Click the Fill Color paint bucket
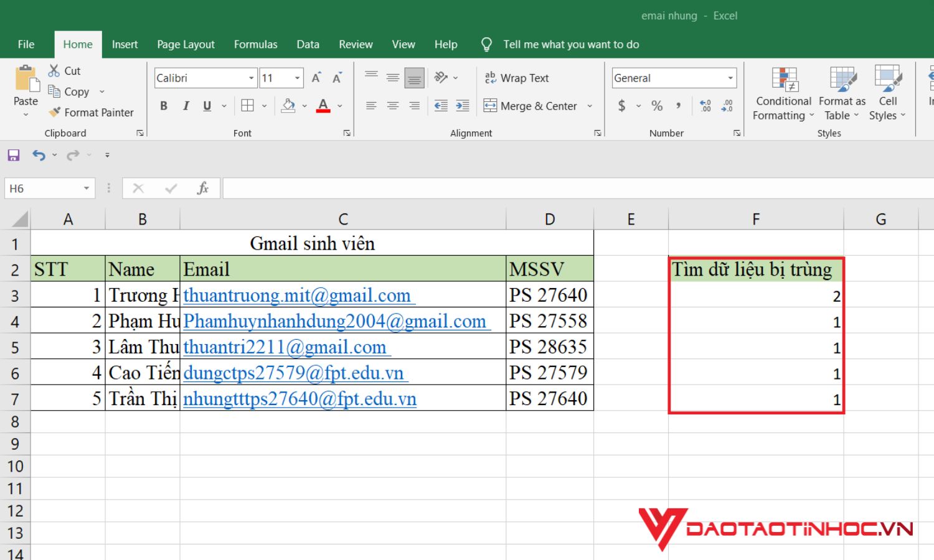This screenshot has width=934, height=560. (x=288, y=106)
